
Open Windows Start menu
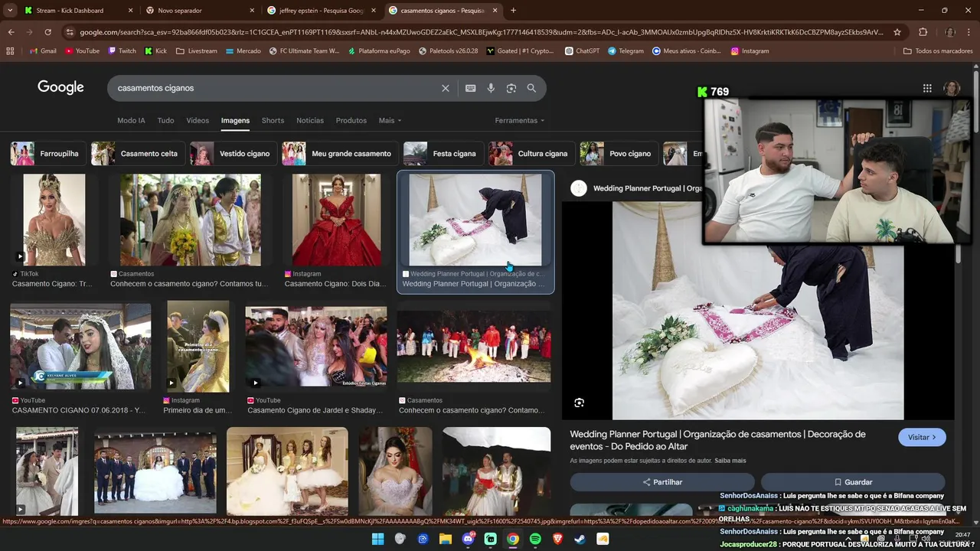(x=377, y=539)
